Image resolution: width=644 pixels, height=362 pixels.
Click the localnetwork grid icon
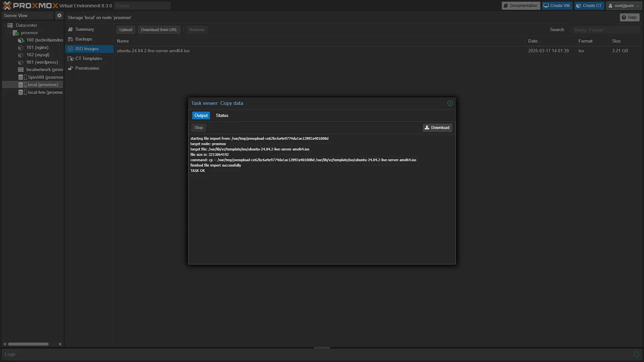tap(21, 70)
